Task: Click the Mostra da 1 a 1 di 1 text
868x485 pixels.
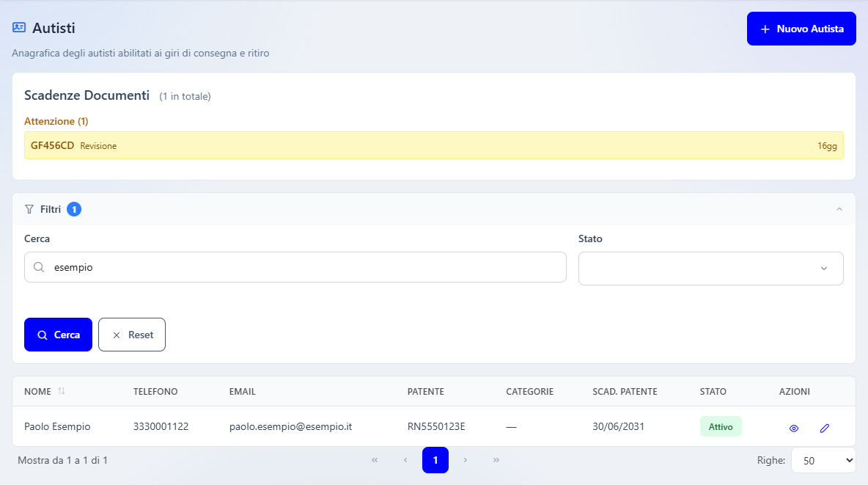Action: tap(62, 460)
